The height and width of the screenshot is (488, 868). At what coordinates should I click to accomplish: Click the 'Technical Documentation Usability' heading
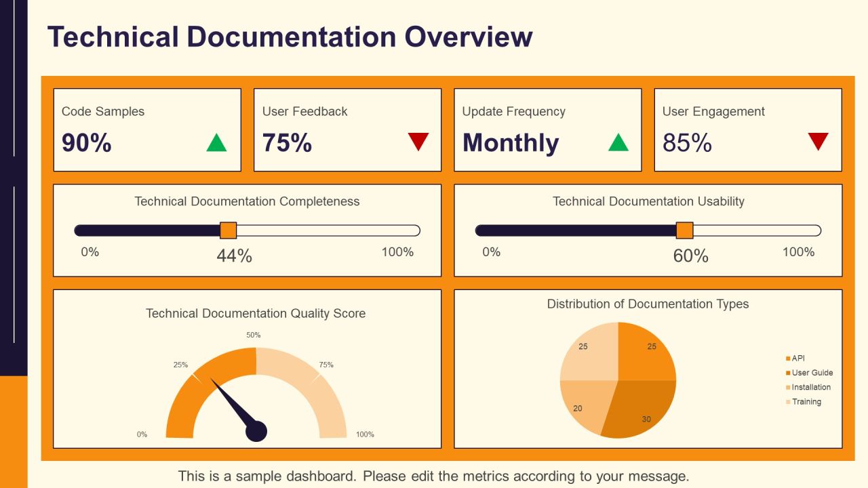[648, 201]
